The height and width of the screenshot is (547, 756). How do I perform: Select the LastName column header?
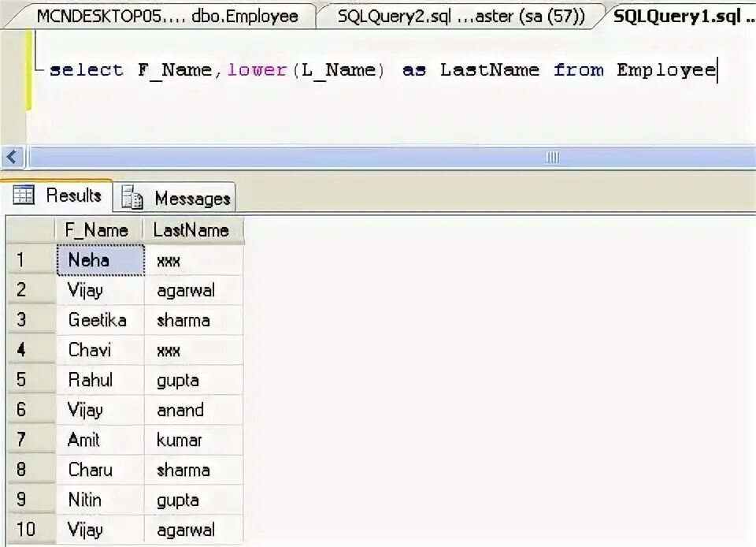pyautogui.click(x=192, y=230)
